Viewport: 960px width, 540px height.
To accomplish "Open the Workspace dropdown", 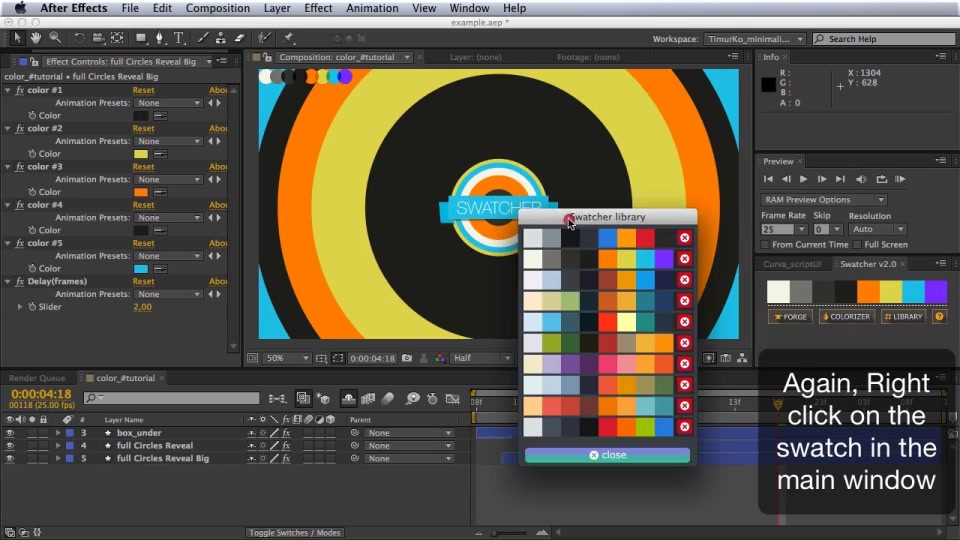I will click(x=754, y=39).
